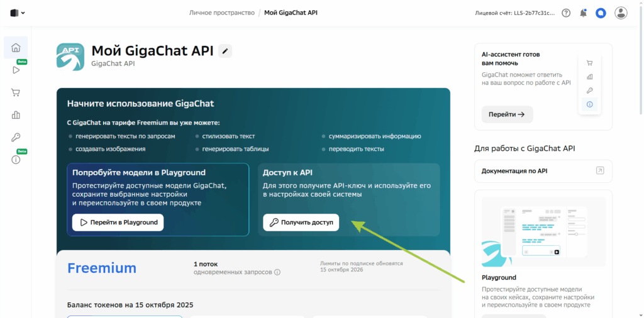Click Перейти button in AI assistant card
The image size is (644, 318).
click(x=507, y=114)
